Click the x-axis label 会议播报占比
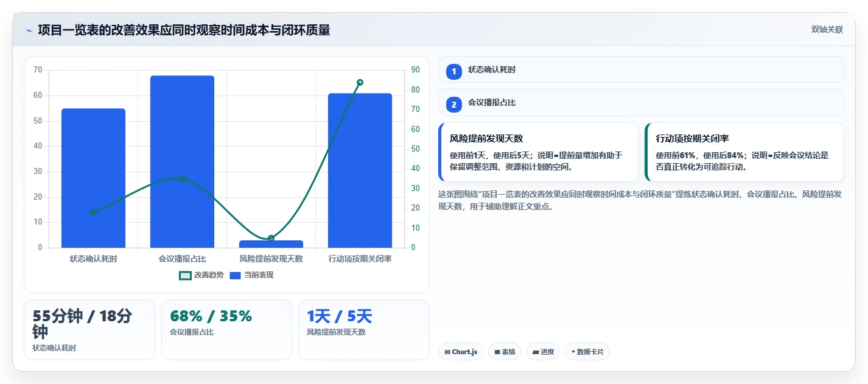The image size is (868, 384). click(182, 259)
